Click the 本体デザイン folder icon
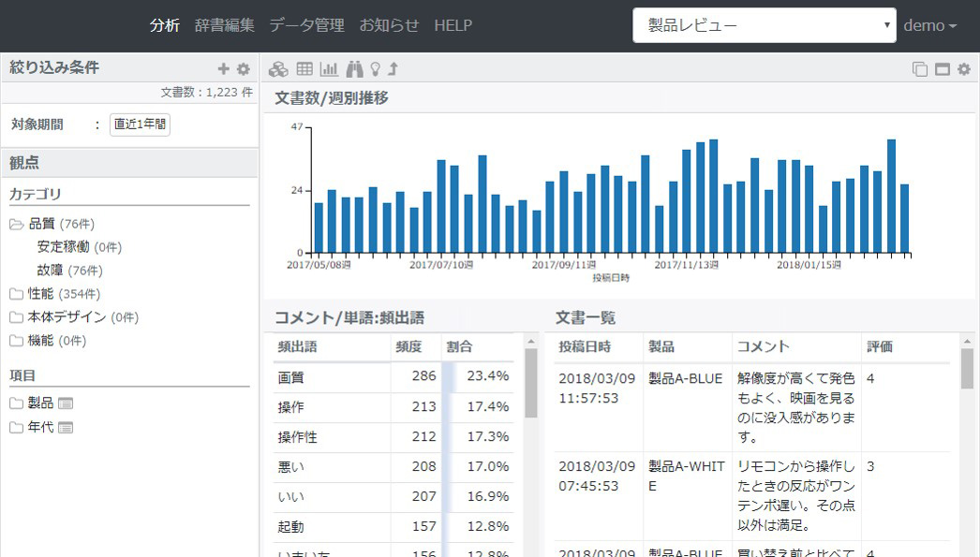Image resolution: width=980 pixels, height=557 pixels. (x=17, y=317)
